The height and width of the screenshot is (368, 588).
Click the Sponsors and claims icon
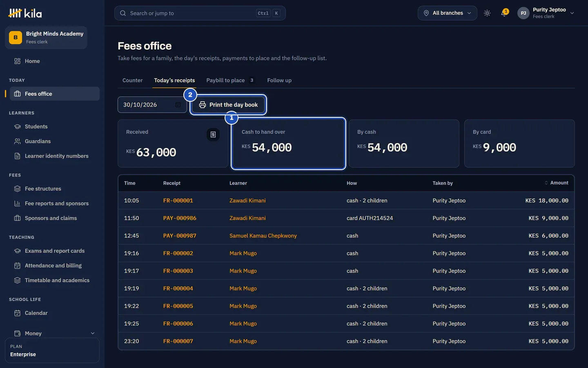coord(17,218)
